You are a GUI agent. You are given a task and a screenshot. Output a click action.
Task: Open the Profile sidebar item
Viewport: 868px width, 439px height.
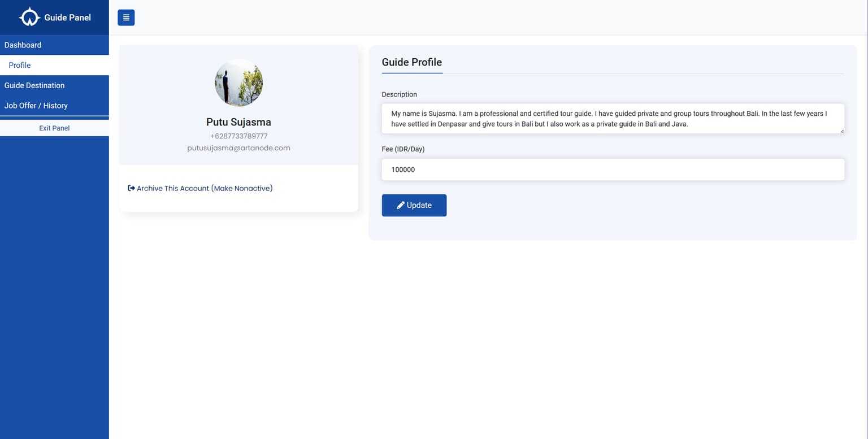[x=19, y=65]
